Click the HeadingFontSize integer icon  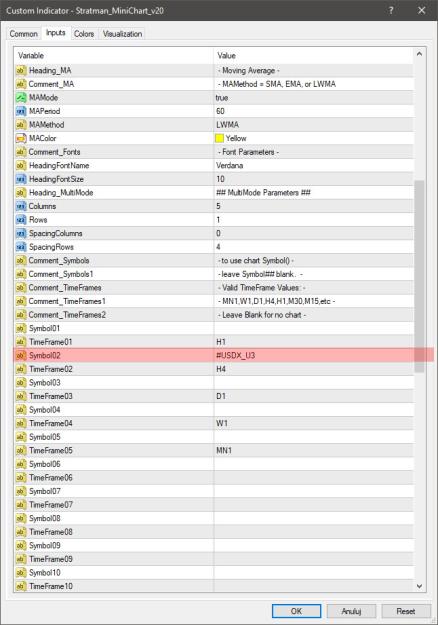[21, 179]
